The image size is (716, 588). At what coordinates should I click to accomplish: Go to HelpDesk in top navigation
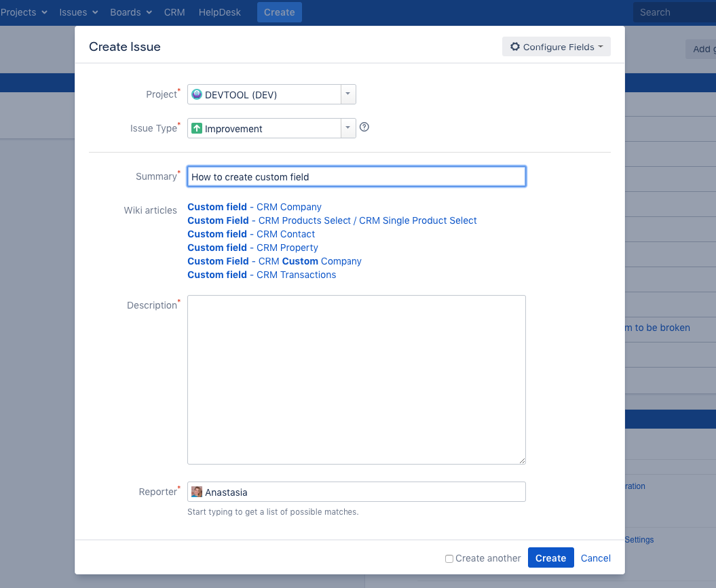(x=219, y=12)
